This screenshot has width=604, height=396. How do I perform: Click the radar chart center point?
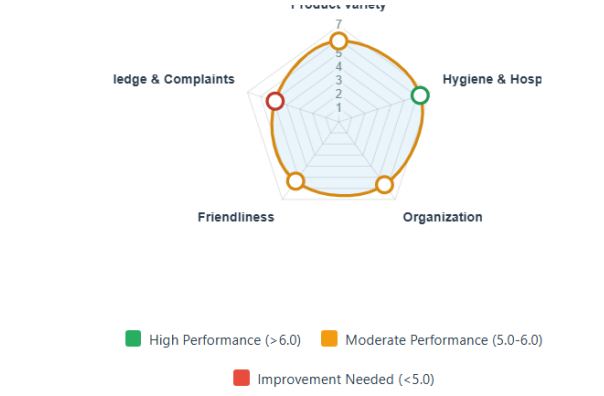click(339, 122)
